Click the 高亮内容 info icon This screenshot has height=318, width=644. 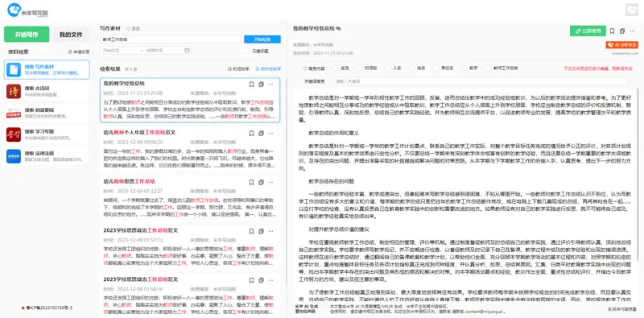[x=305, y=68]
